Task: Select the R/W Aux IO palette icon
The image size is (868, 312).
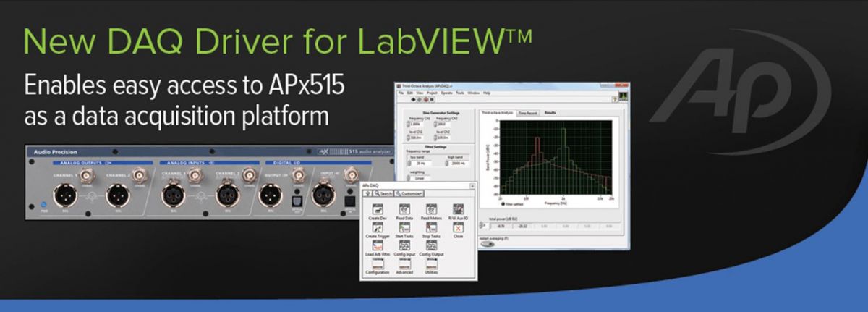Action: (x=459, y=209)
